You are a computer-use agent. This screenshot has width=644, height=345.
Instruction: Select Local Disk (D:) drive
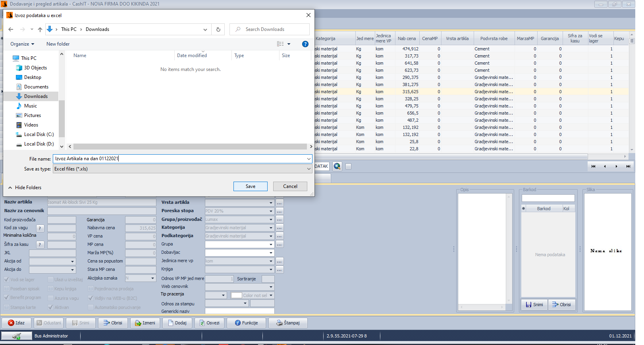click(39, 144)
